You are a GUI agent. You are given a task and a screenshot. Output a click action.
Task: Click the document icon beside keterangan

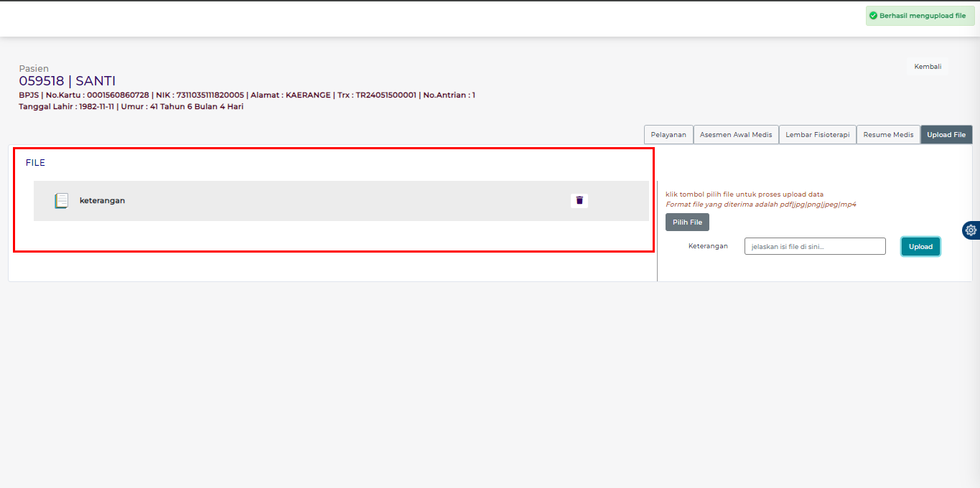point(62,201)
